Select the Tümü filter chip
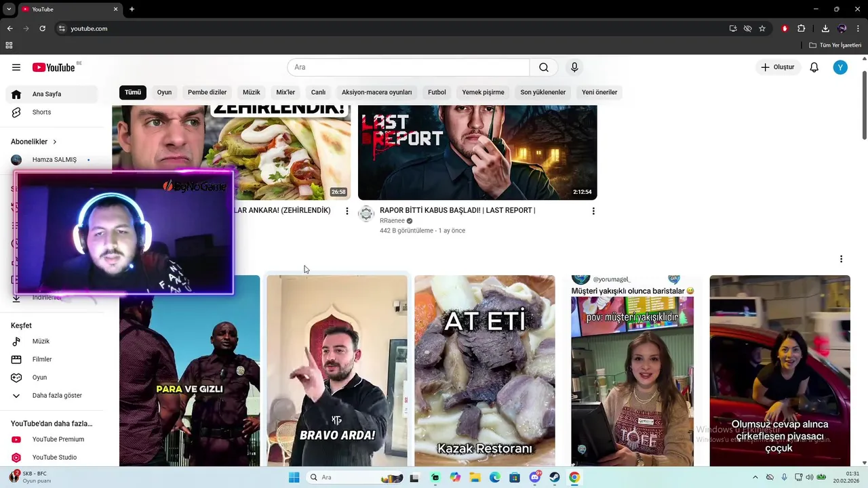Image resolution: width=868 pixels, height=488 pixels. coord(133,92)
